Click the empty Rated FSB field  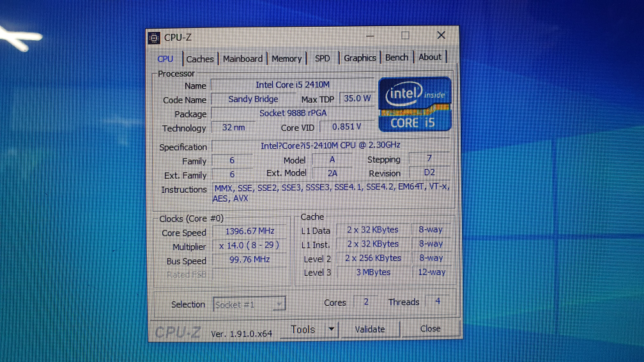[x=250, y=274]
